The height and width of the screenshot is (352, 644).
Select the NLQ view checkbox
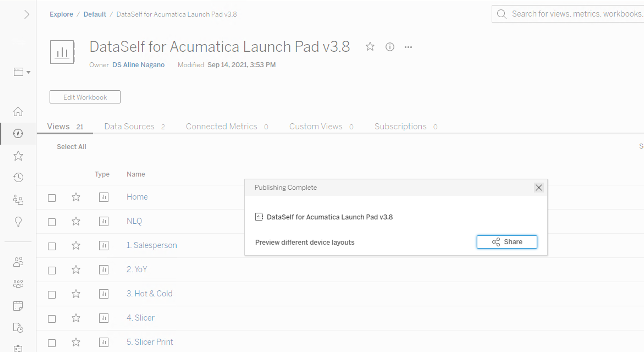tap(52, 222)
